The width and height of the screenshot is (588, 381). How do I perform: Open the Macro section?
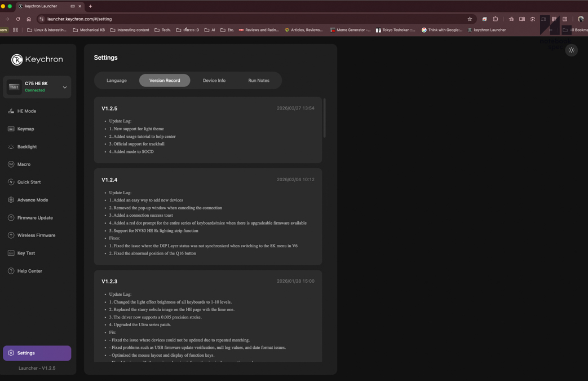[x=24, y=164]
